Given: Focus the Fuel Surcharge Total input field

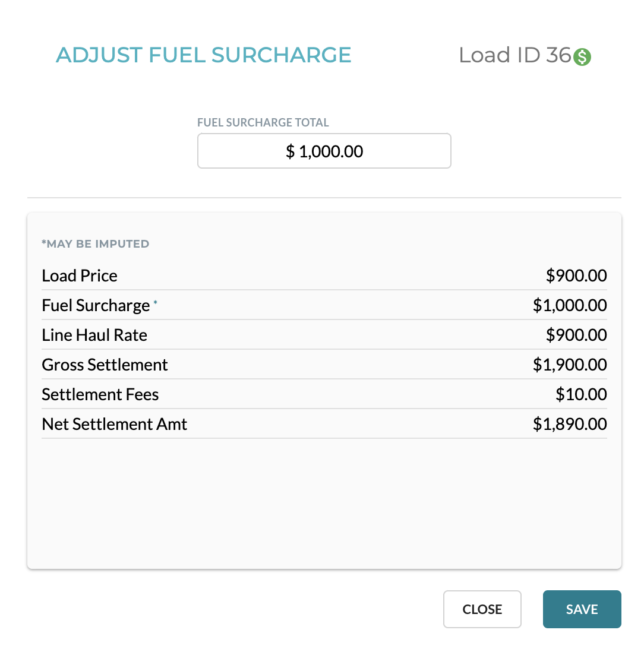Looking at the screenshot, I should point(324,151).
